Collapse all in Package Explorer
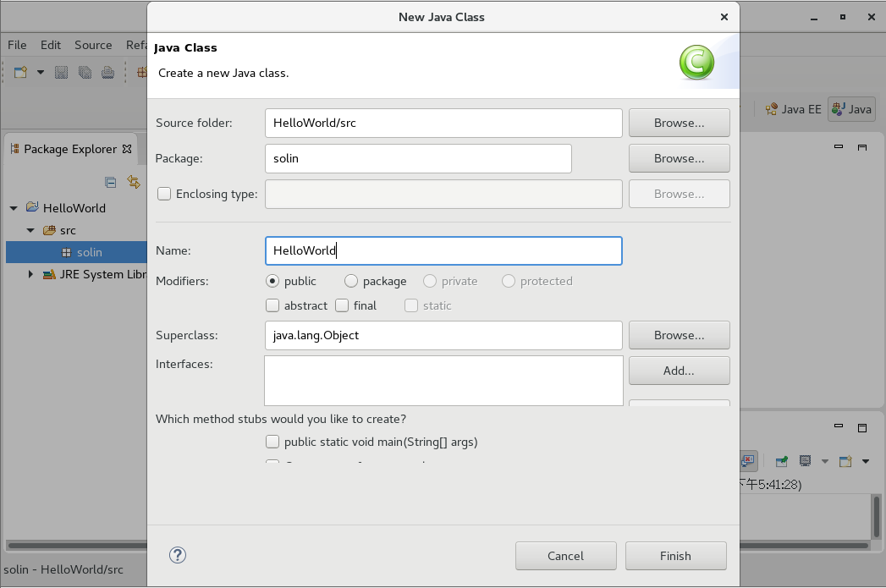Screen dimensions: 886x588 tap(110, 182)
